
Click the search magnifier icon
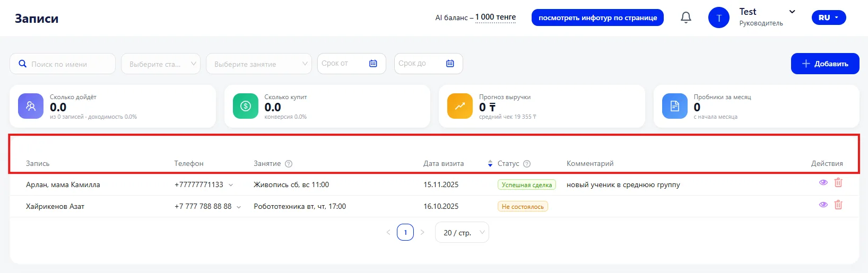coord(23,64)
